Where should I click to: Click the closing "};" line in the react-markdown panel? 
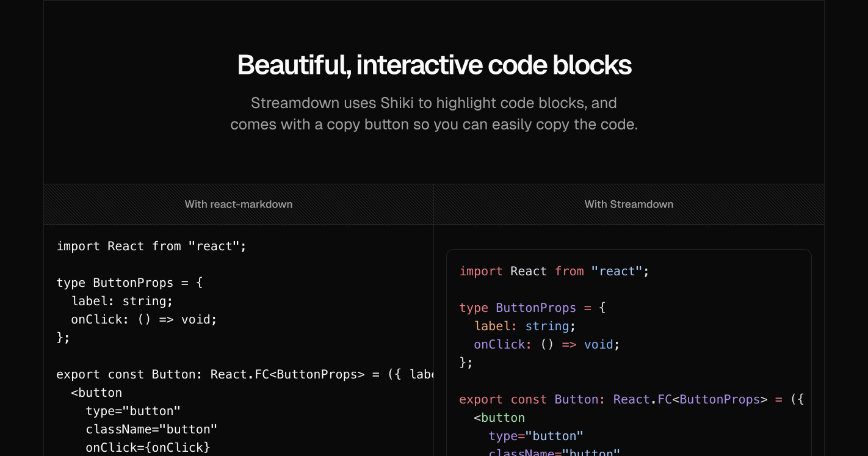(63, 338)
